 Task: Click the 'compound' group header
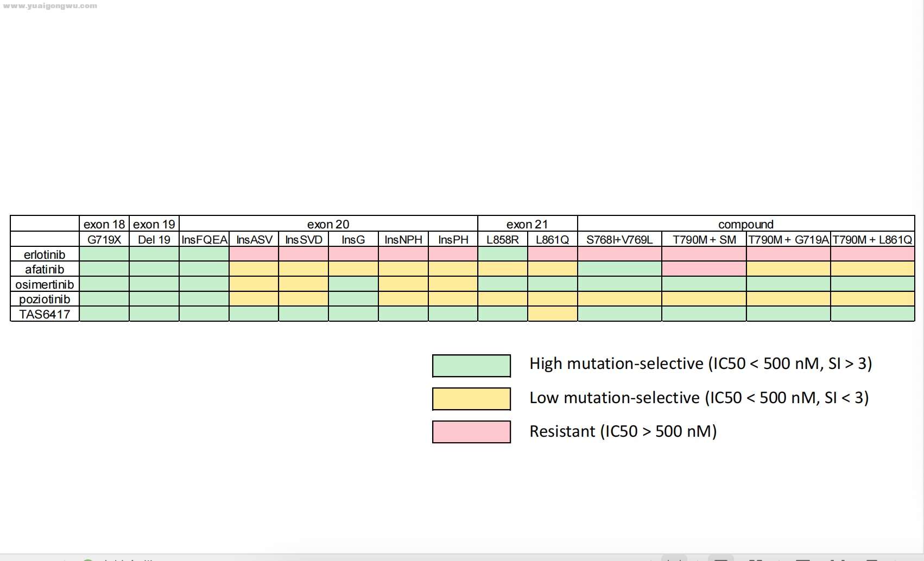coord(746,224)
